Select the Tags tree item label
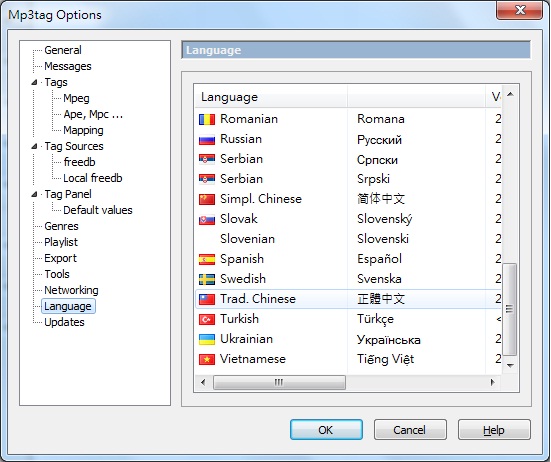The width and height of the screenshot is (551, 462). (56, 82)
